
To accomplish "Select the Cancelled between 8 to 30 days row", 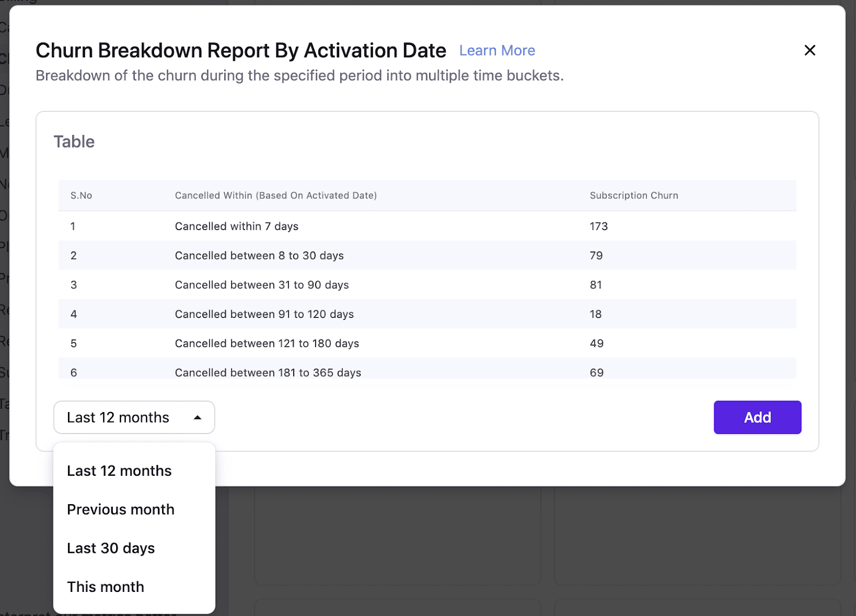I will [259, 256].
